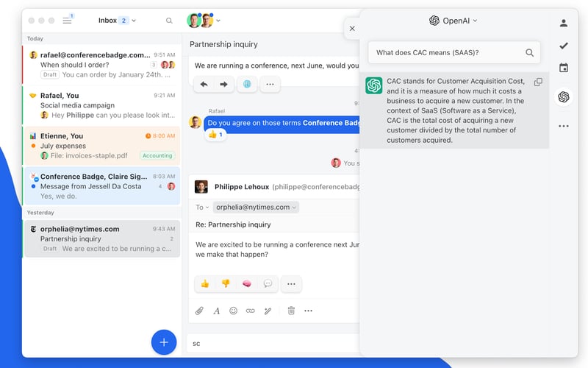The height and width of the screenshot is (368, 588).
Task: Open calendar icon in right sidebar
Action: (563, 68)
